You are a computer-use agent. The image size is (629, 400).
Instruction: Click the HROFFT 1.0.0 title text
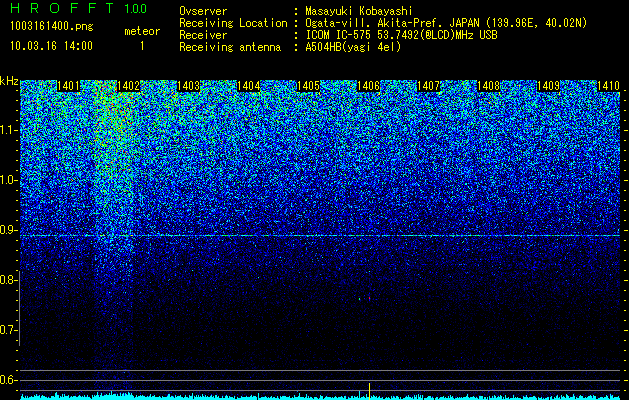[x=79, y=8]
